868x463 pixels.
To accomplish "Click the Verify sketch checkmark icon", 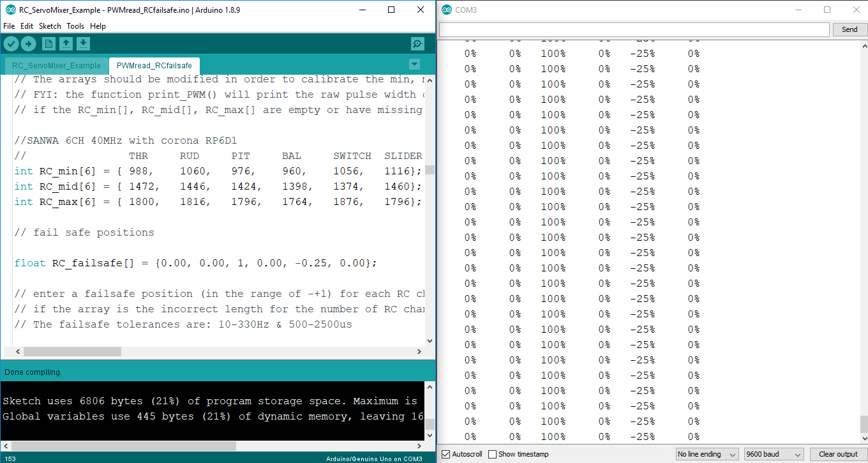I will tap(11, 43).
